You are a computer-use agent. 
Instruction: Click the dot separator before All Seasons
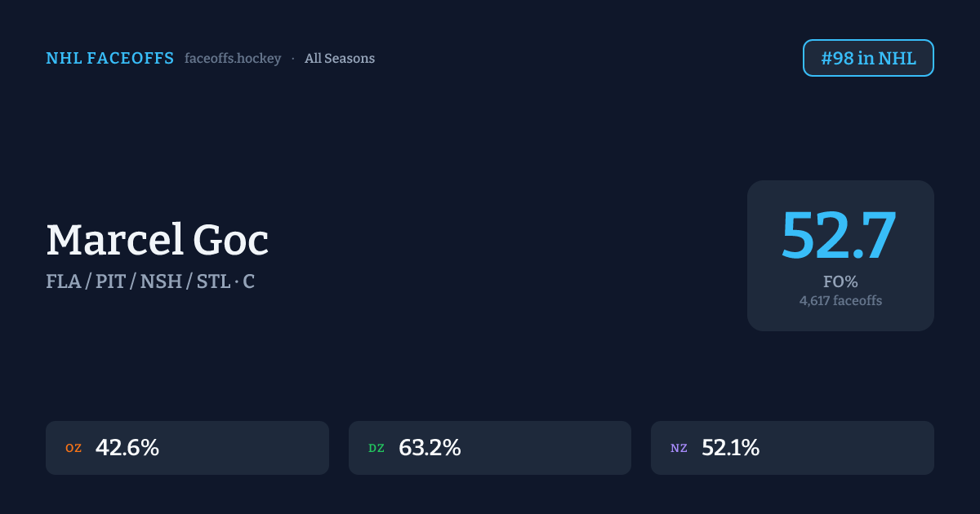coord(293,59)
